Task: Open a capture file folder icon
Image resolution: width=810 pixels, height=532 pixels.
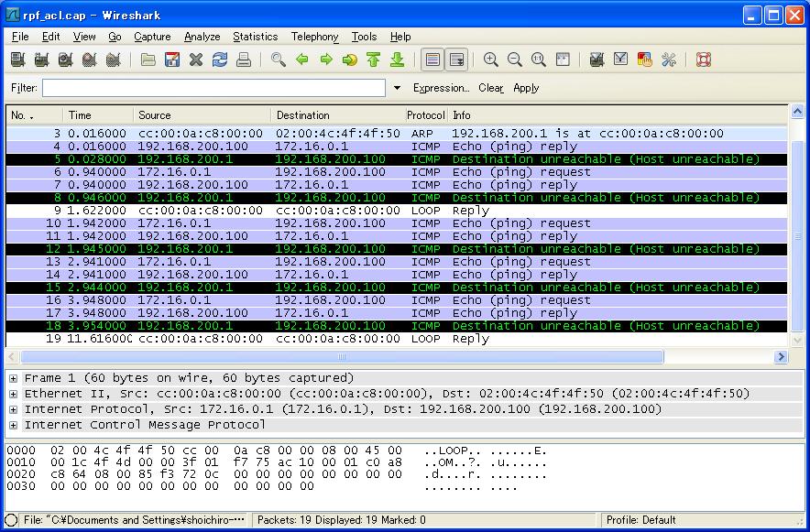Action: point(148,60)
